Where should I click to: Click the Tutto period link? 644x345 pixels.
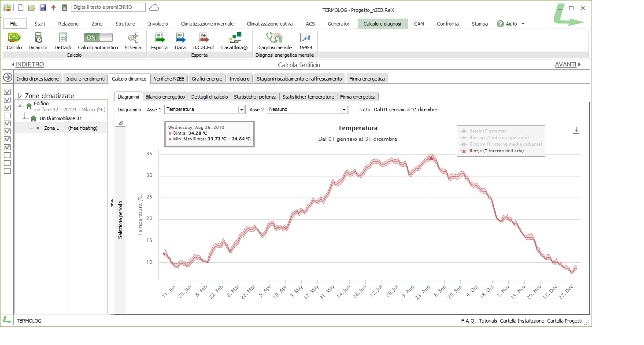click(x=364, y=110)
